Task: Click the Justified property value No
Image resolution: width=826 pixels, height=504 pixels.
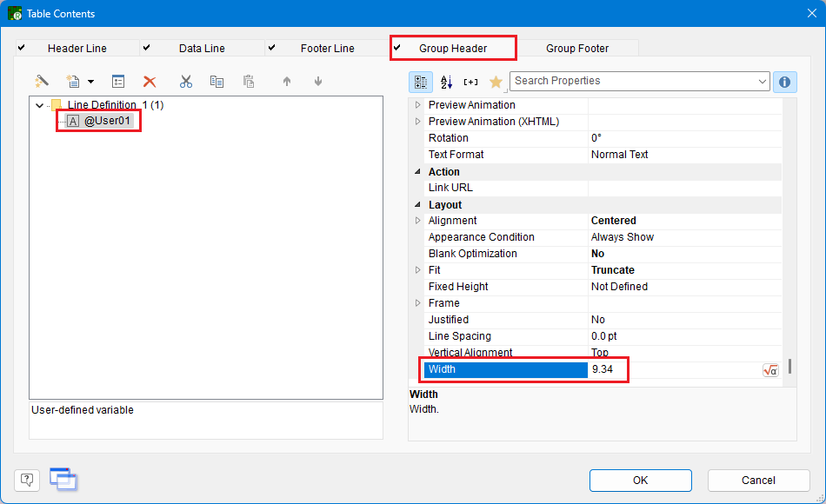Action: [597, 320]
